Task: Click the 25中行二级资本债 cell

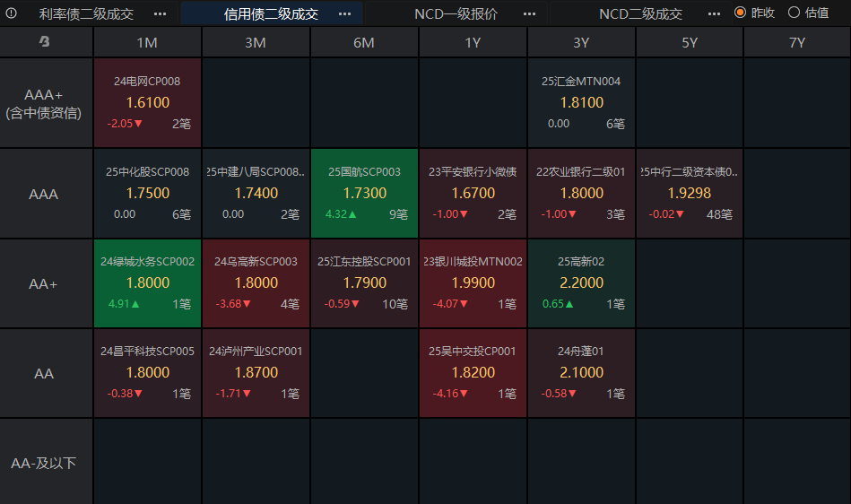Action: coord(690,193)
